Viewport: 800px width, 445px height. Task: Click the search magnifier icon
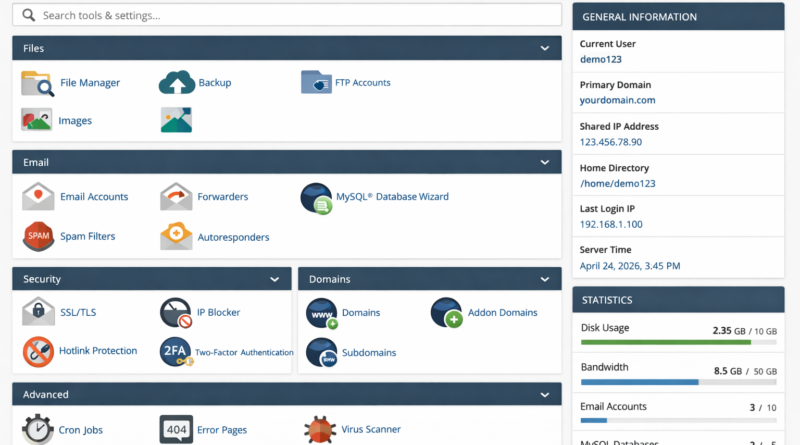pyautogui.click(x=29, y=15)
